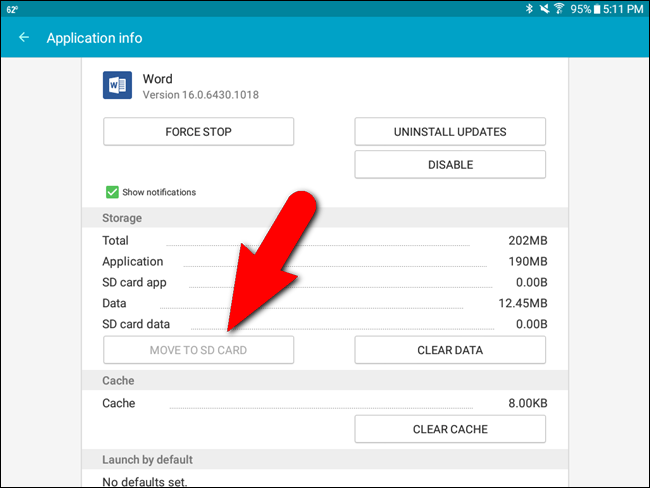Tap the 62° temperature indicator

pyautogui.click(x=12, y=9)
